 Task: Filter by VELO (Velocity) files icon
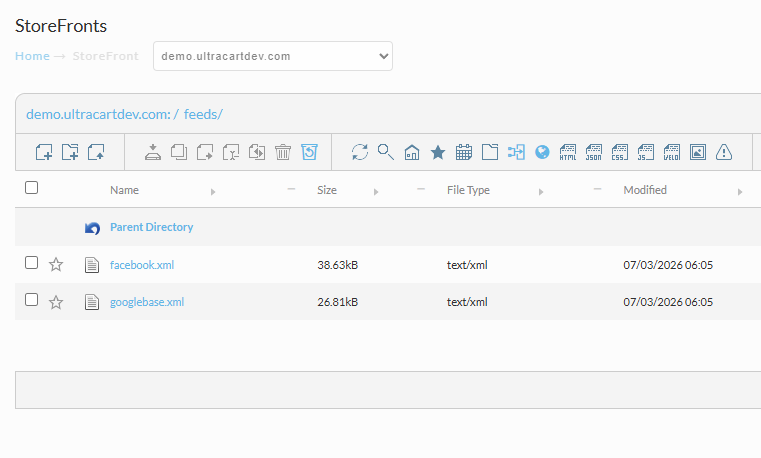pos(672,152)
